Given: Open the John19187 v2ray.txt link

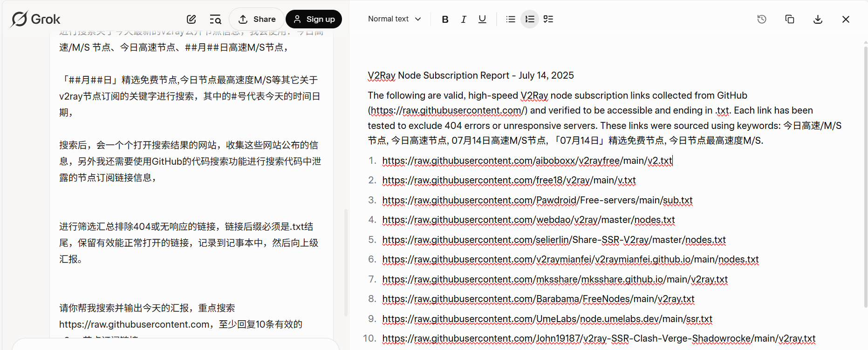Looking at the screenshot, I should pyautogui.click(x=599, y=338).
